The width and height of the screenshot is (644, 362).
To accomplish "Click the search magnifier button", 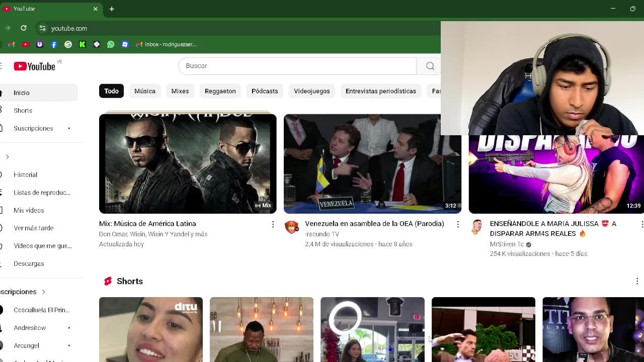I will 430,66.
